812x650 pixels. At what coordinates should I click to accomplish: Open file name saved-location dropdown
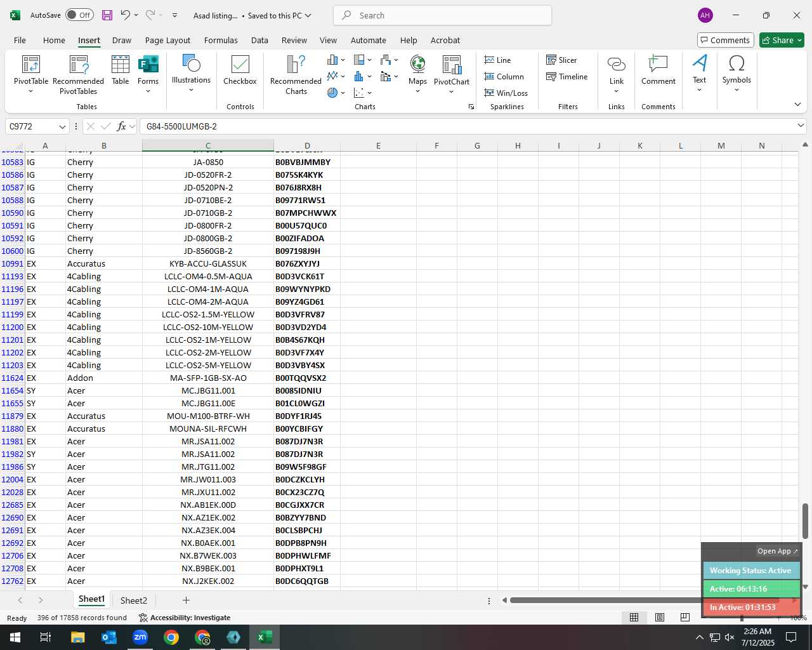click(308, 15)
